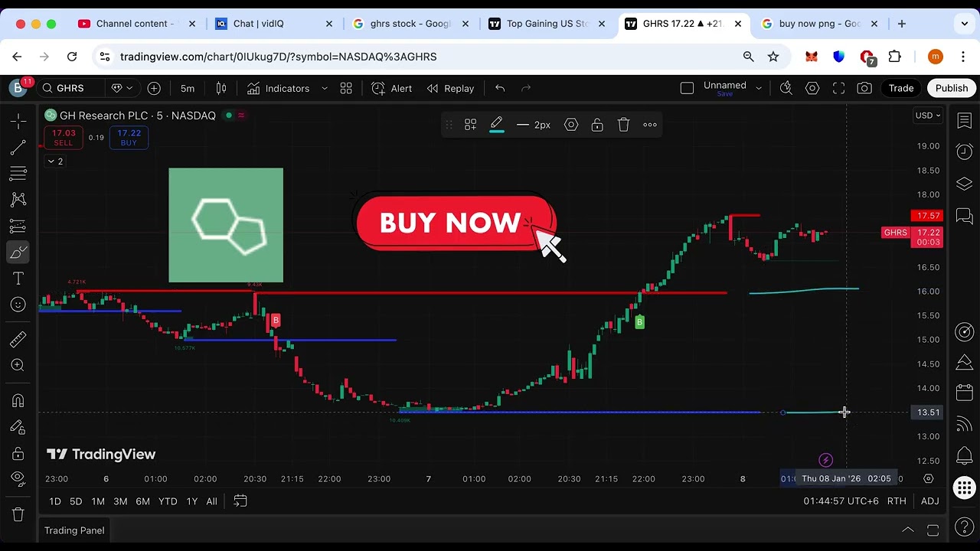This screenshot has height=551, width=980.
Task: Open the patterns drawing tools
Action: tap(18, 200)
